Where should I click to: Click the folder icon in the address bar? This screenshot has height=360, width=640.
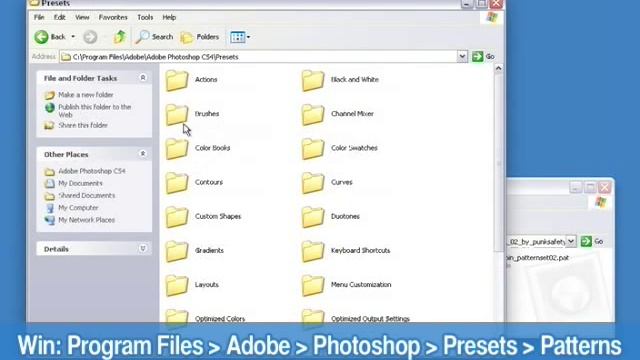66,57
